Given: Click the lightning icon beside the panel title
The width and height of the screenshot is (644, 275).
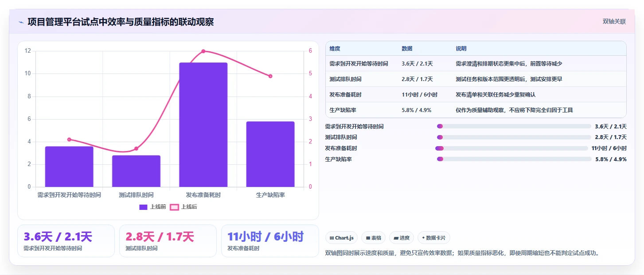Looking at the screenshot, I should click(x=21, y=22).
